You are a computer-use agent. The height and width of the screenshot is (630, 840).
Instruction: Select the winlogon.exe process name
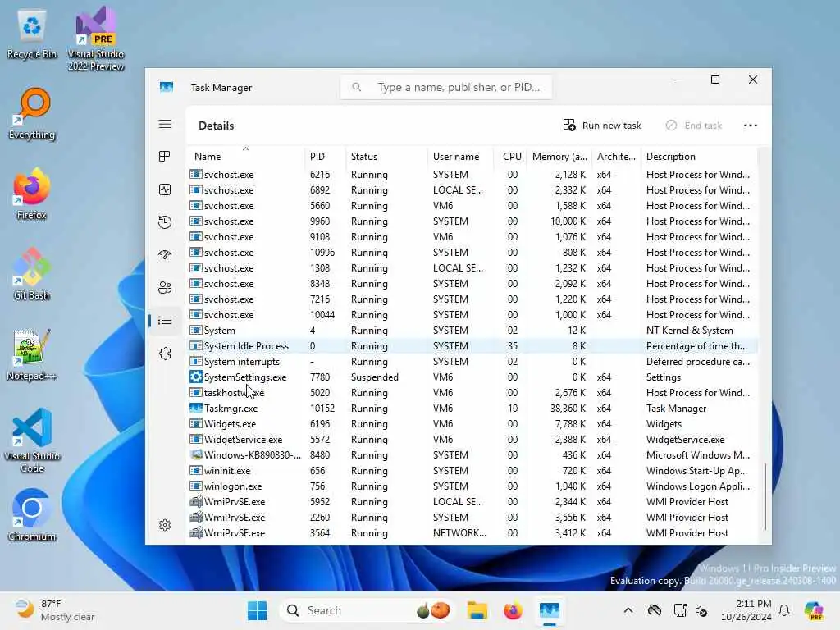click(x=233, y=486)
